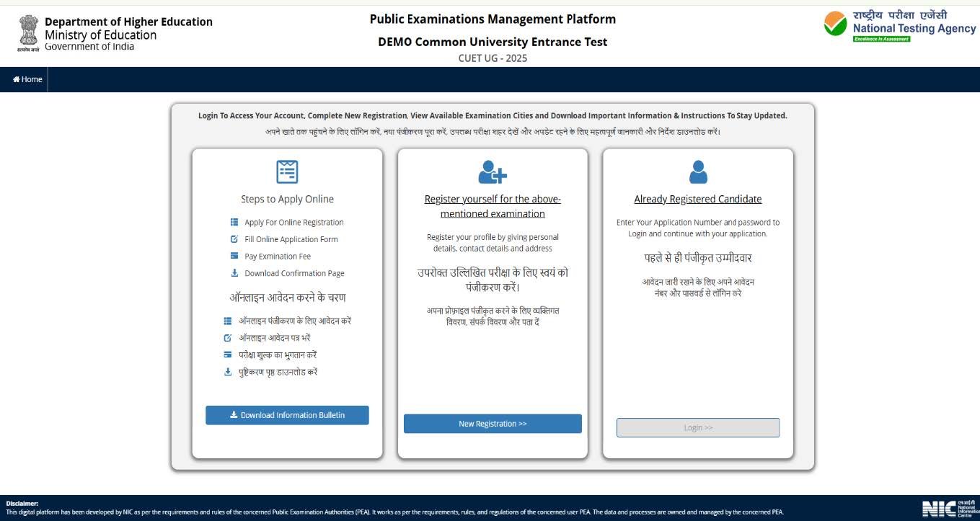Click 'Fill Online Application Form' text
This screenshot has width=980, height=521.
point(291,239)
